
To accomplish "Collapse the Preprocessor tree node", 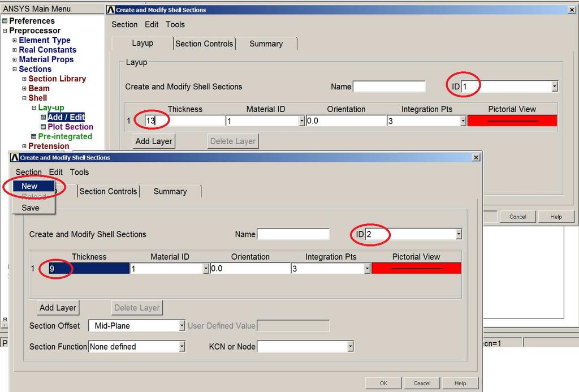I will point(5,31).
